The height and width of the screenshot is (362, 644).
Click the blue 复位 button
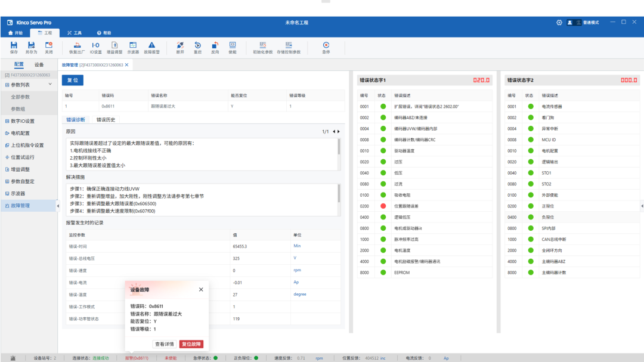(73, 80)
